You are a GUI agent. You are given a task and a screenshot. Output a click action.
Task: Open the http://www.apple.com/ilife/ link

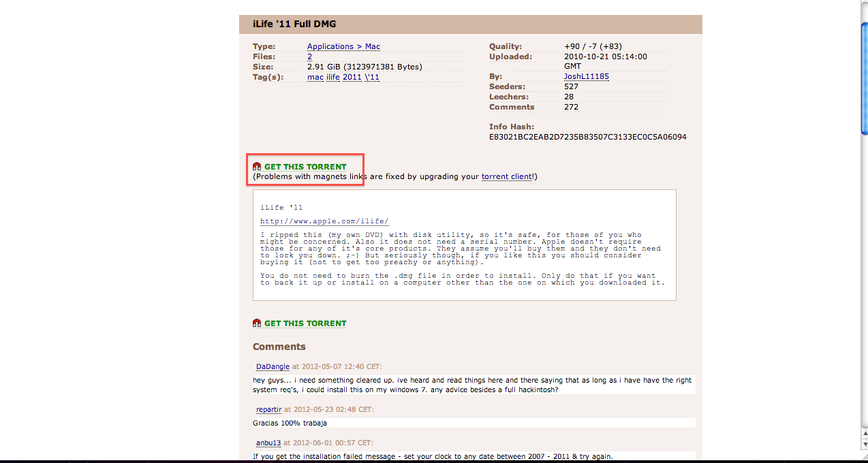click(324, 221)
